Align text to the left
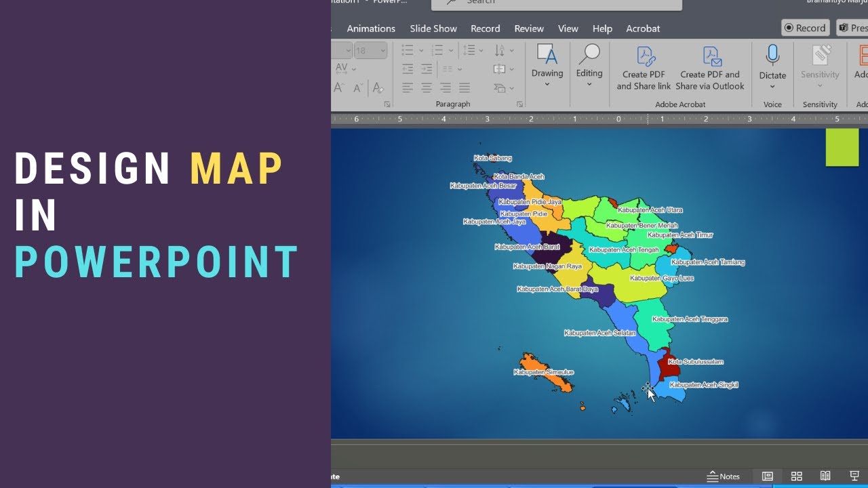868x488 pixels. click(x=408, y=88)
